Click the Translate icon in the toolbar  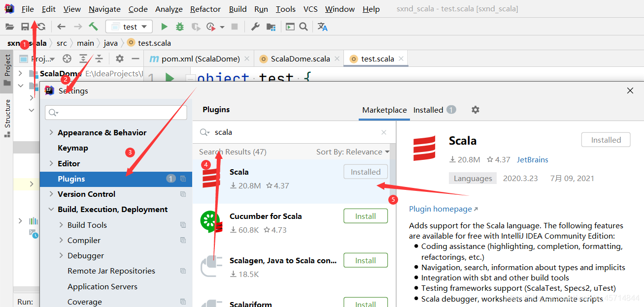point(323,27)
